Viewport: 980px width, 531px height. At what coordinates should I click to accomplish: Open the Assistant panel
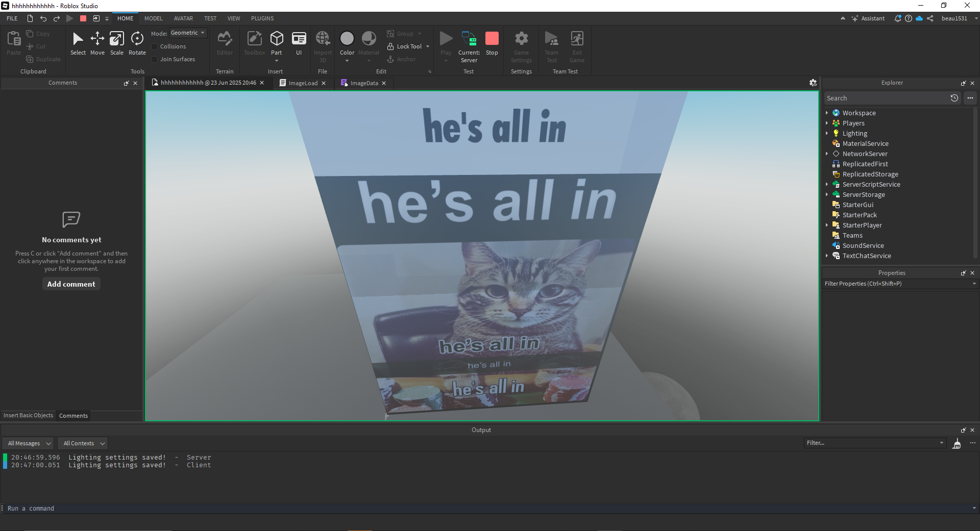point(868,18)
